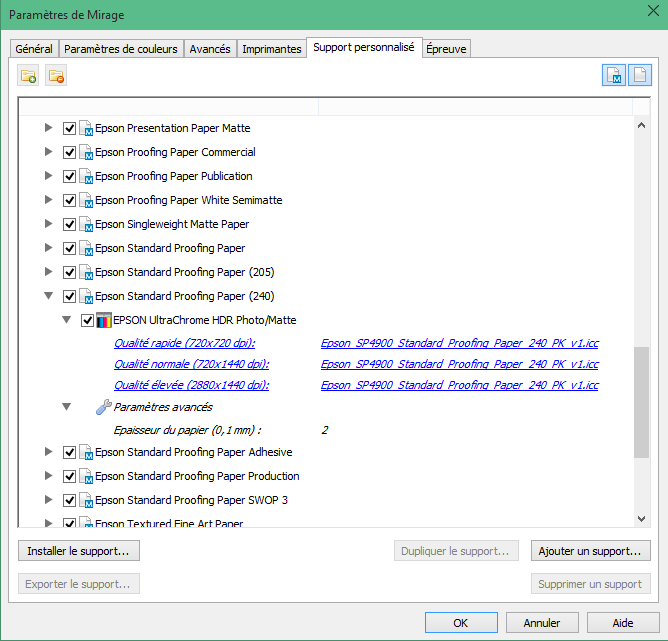The width and height of the screenshot is (668, 641).
Task: Open Qualité élevée (2880x1440 dpi) link
Action: tap(191, 385)
